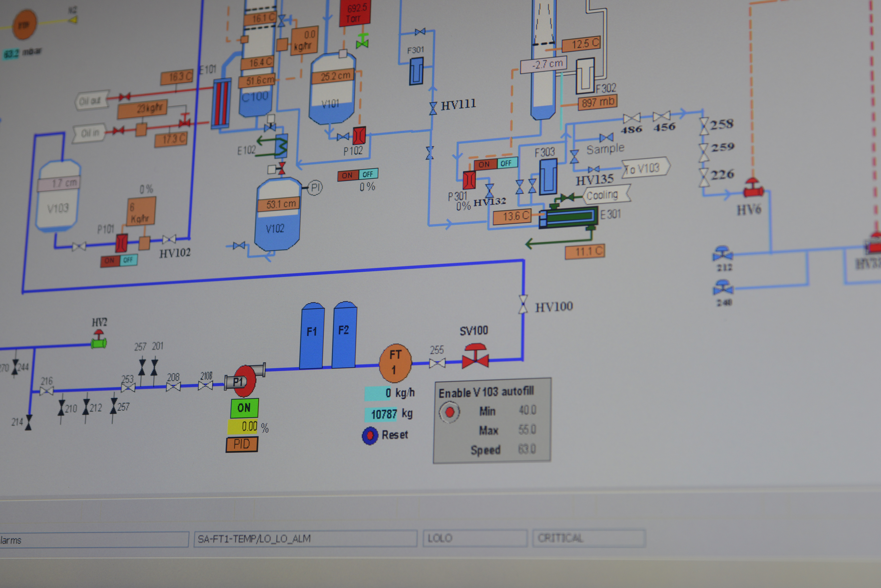Click valve 258 on right column
881x588 pixels.
[x=704, y=126]
